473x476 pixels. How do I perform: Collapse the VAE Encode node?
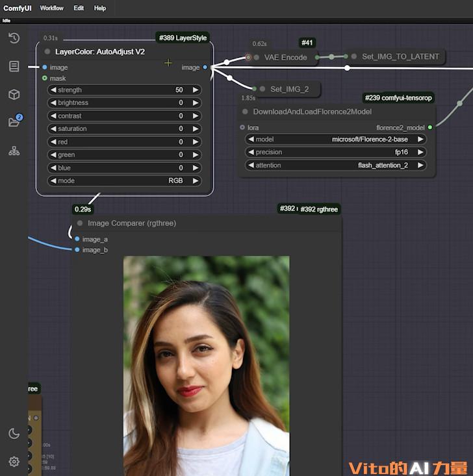tap(257, 57)
